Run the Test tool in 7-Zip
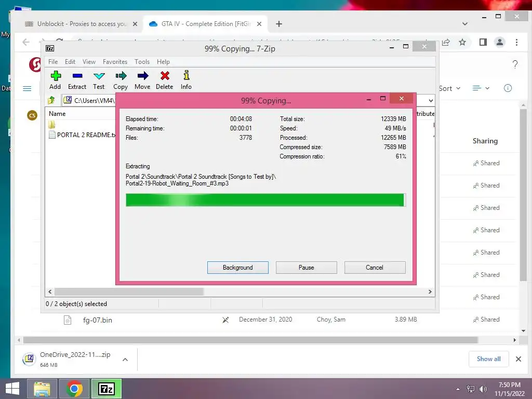Viewport: 532px width, 399px height. [x=99, y=81]
